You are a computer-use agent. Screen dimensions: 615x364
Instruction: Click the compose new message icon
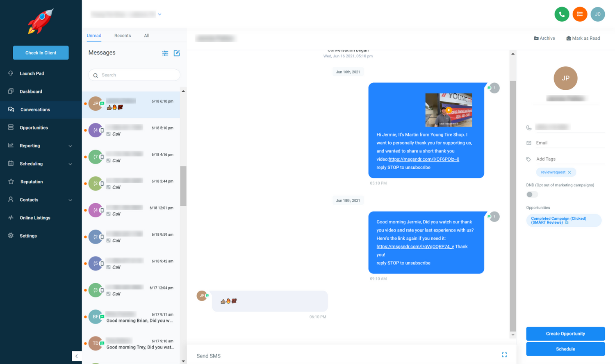pyautogui.click(x=177, y=53)
